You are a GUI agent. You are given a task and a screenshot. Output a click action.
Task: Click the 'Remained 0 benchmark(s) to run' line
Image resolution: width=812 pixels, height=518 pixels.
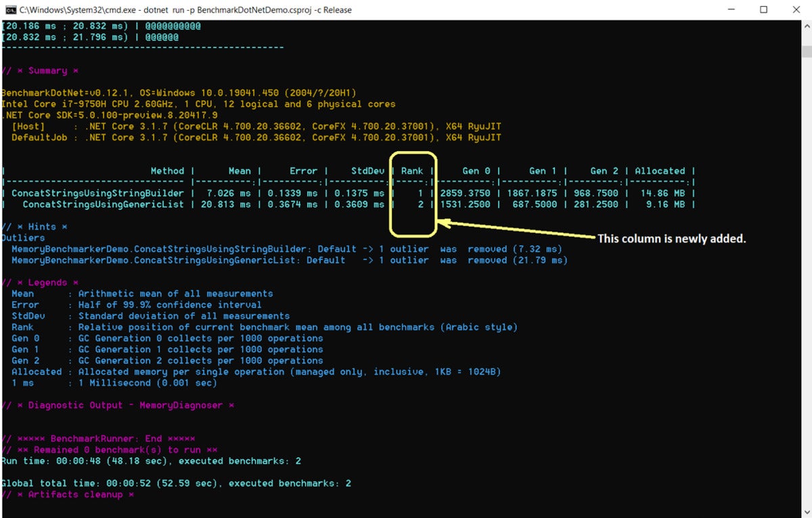(x=110, y=450)
